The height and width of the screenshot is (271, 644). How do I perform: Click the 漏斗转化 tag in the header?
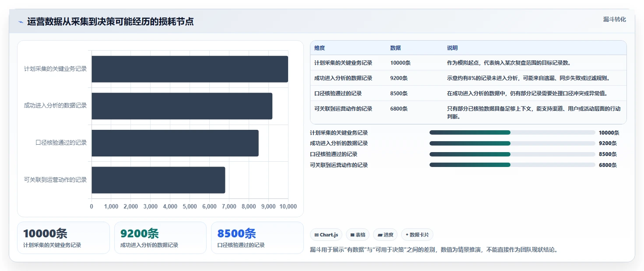click(x=615, y=20)
